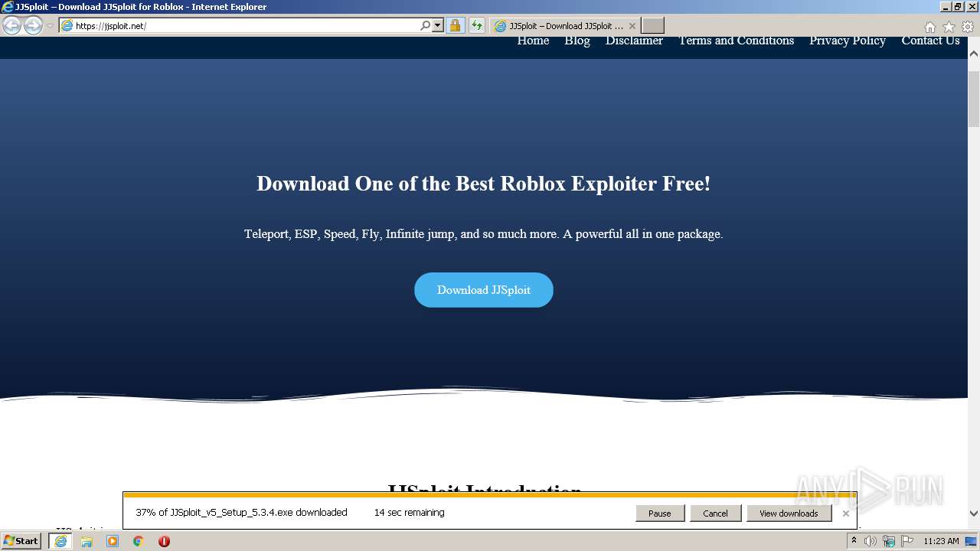This screenshot has height=551, width=980.
Task: Open the Windows Start menu
Action: click(x=21, y=541)
